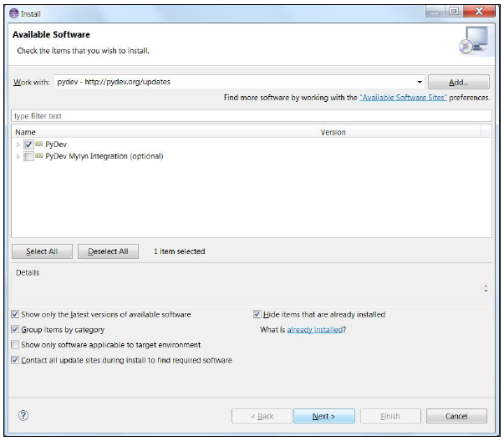Open the Available Software Sites link
Image resolution: width=504 pixels, height=441 pixels.
pos(403,98)
